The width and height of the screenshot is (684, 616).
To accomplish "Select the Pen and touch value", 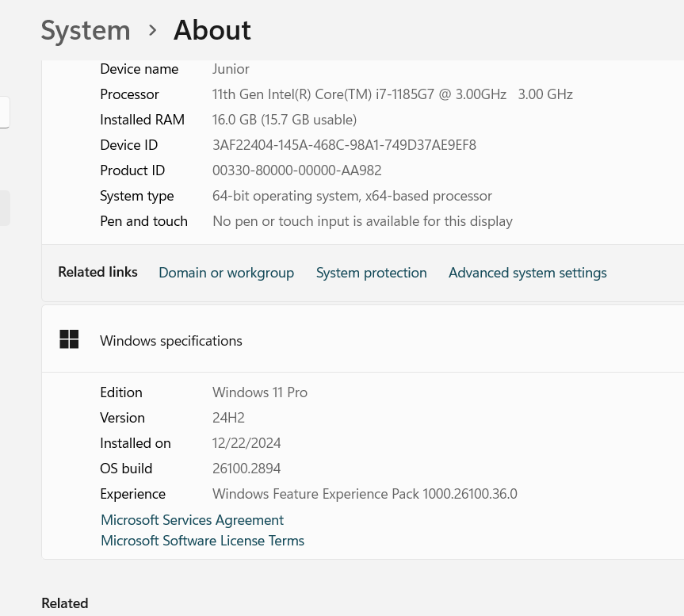I will [x=362, y=221].
